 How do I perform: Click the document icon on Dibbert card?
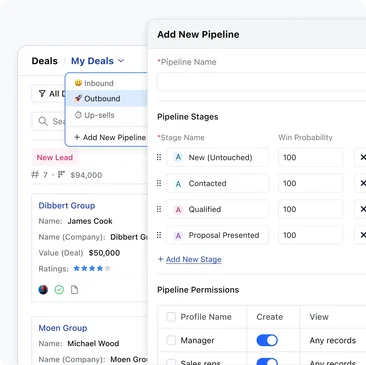coord(75,290)
